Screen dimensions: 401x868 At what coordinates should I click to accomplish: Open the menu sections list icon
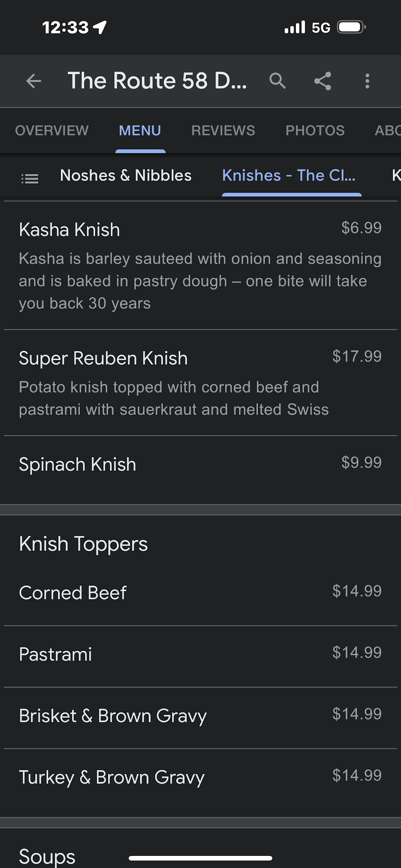pyautogui.click(x=30, y=178)
